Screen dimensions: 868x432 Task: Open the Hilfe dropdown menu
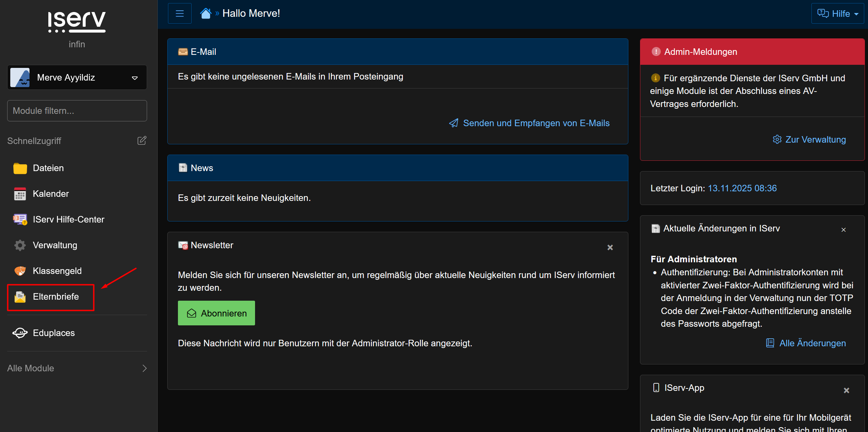tap(837, 14)
